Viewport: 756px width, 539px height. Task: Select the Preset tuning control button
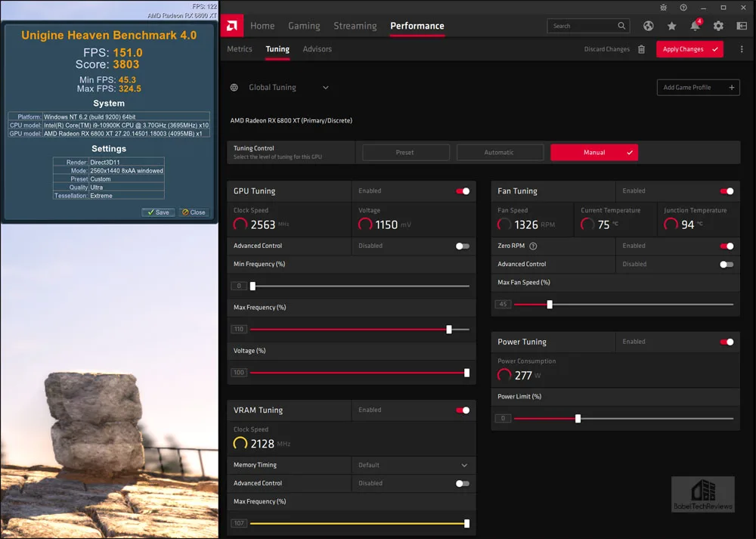[x=405, y=153]
